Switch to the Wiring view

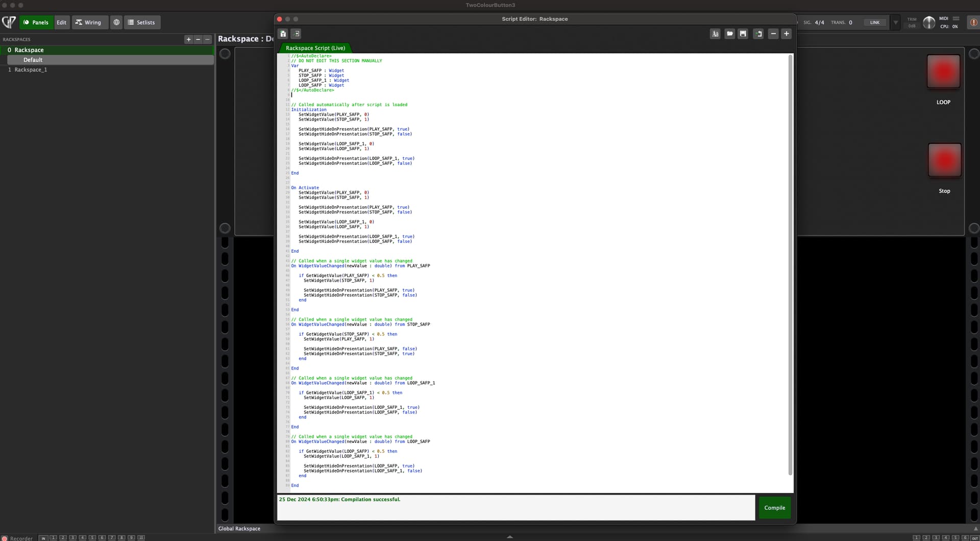point(88,22)
